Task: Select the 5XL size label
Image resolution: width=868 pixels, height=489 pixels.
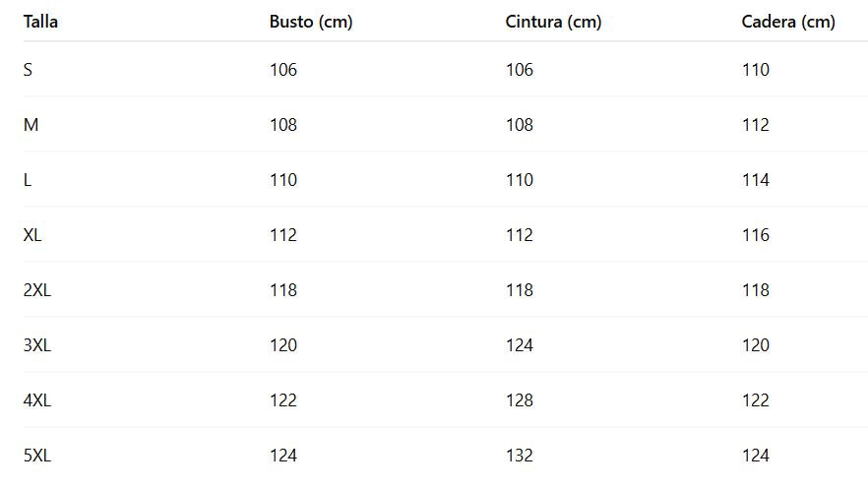Action: [36, 456]
